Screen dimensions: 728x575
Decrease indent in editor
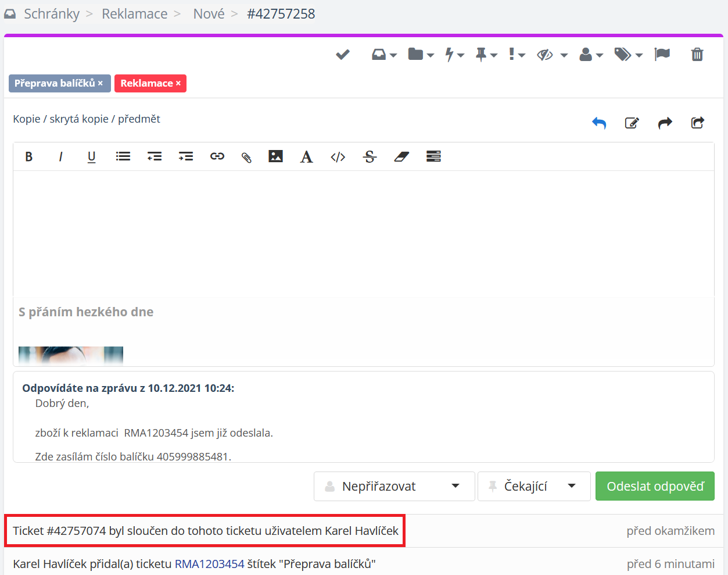tap(155, 156)
